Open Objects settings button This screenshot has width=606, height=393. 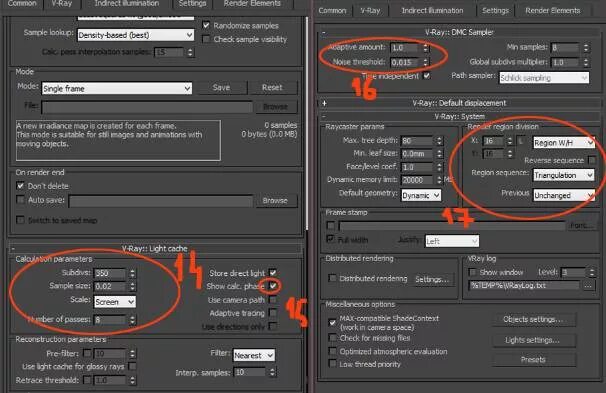tap(533, 320)
